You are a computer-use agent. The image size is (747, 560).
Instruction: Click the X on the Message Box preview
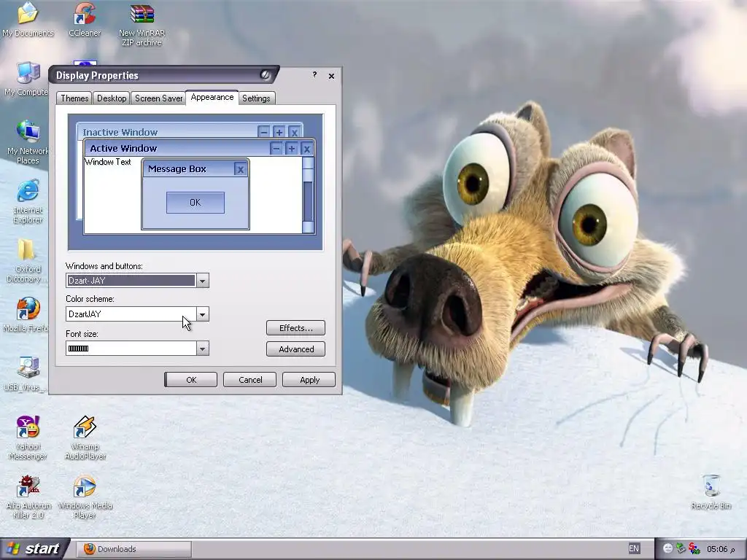pos(241,169)
